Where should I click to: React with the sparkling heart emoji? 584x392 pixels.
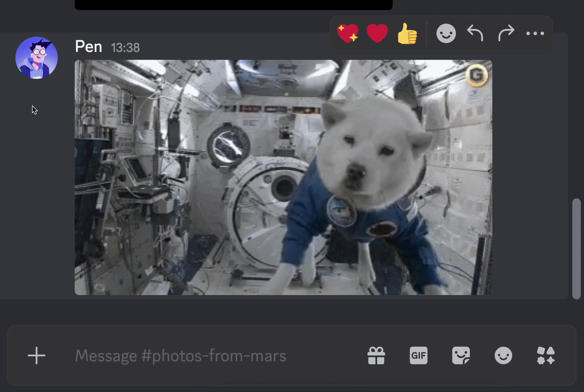pyautogui.click(x=348, y=33)
